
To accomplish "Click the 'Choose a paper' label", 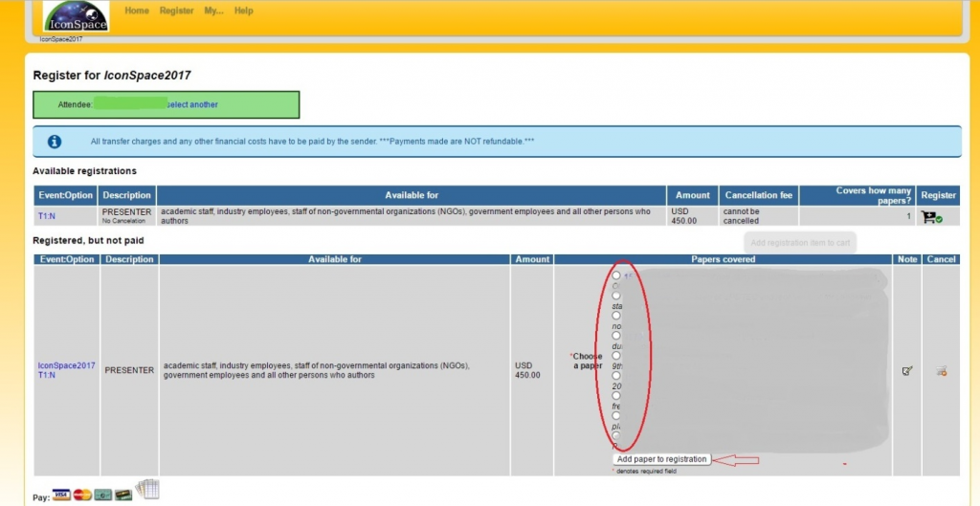I will point(587,361).
